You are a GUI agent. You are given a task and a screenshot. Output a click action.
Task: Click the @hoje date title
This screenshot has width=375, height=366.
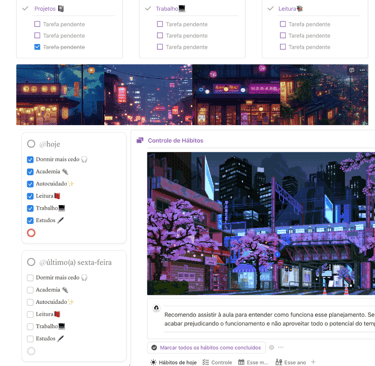coord(50,144)
